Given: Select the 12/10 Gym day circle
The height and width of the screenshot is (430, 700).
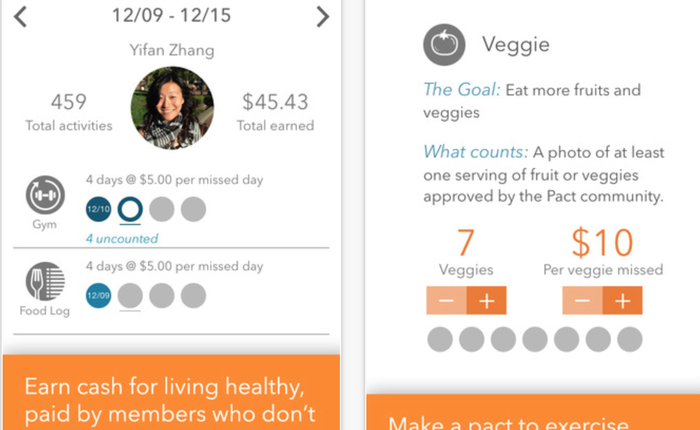Looking at the screenshot, I should point(100,209).
